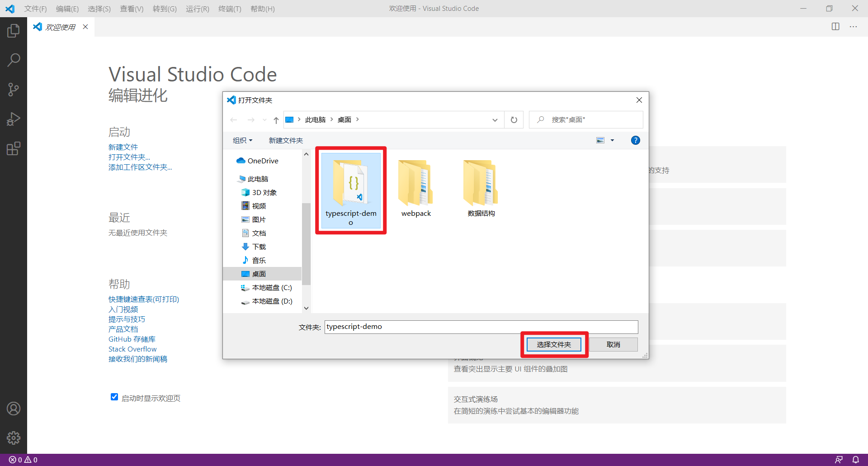Open the GitHub 存储库 link
This screenshot has height=466, width=868.
tap(132, 339)
